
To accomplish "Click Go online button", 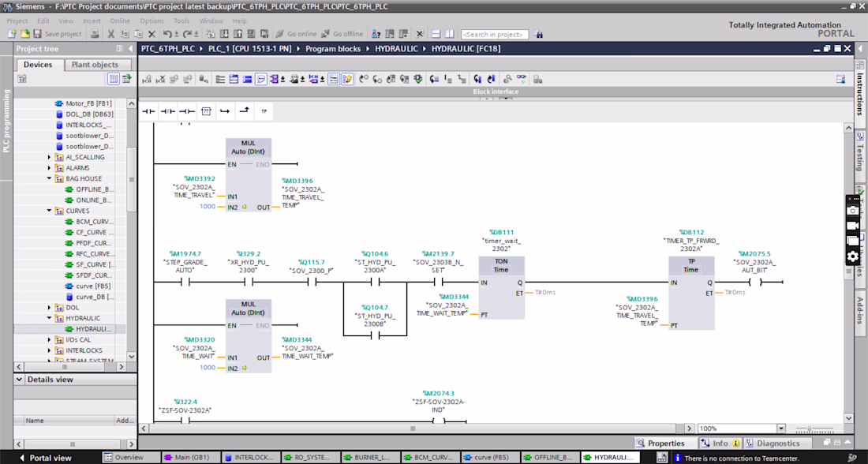I will [296, 35].
